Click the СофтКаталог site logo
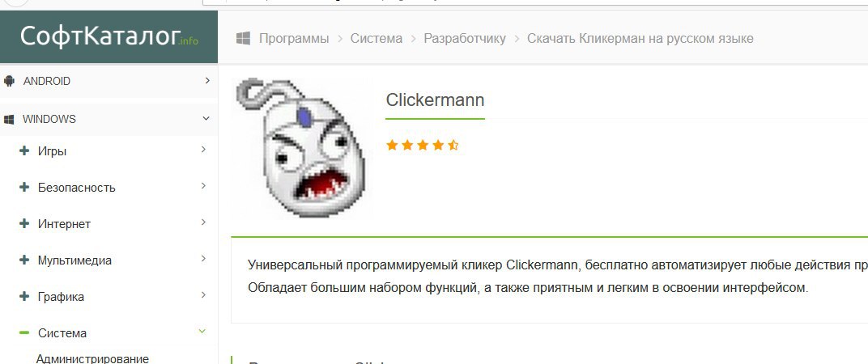Viewport: 868px width, 364px height. [109, 36]
